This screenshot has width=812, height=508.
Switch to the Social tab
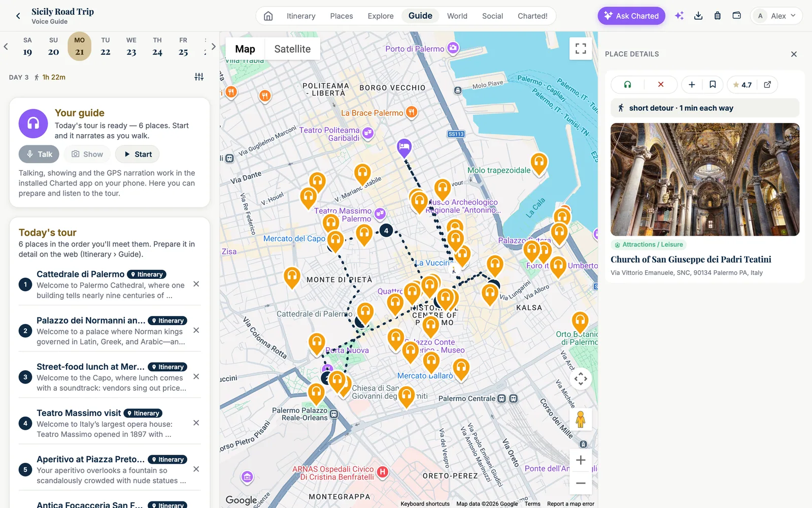pos(492,16)
